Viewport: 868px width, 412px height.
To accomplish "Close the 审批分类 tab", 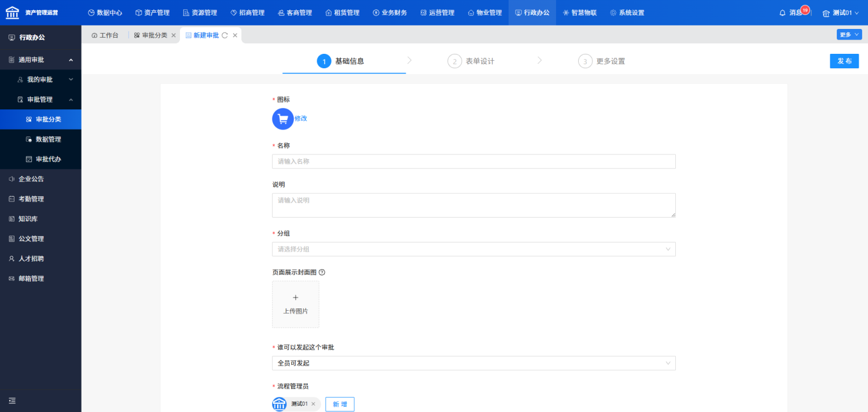I will pyautogui.click(x=174, y=35).
